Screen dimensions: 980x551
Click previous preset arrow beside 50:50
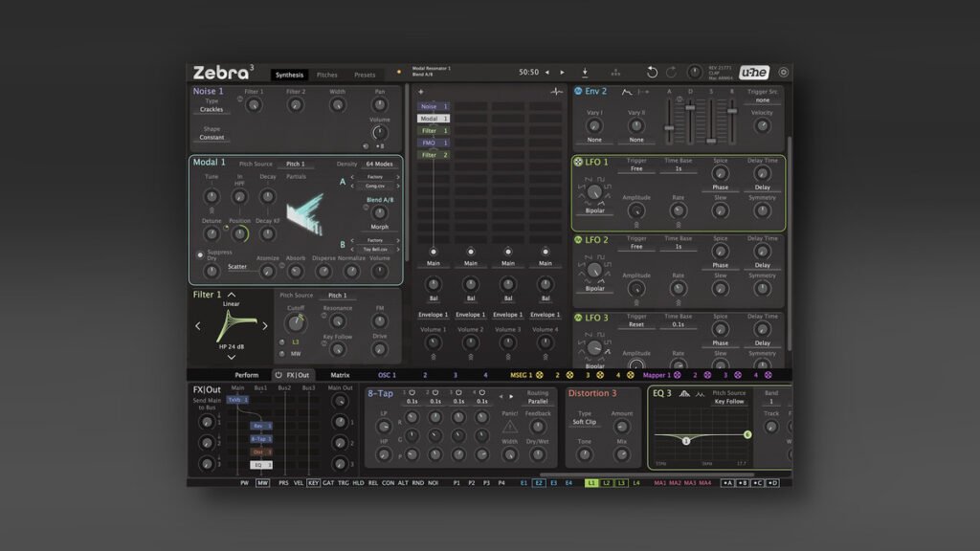(x=546, y=73)
